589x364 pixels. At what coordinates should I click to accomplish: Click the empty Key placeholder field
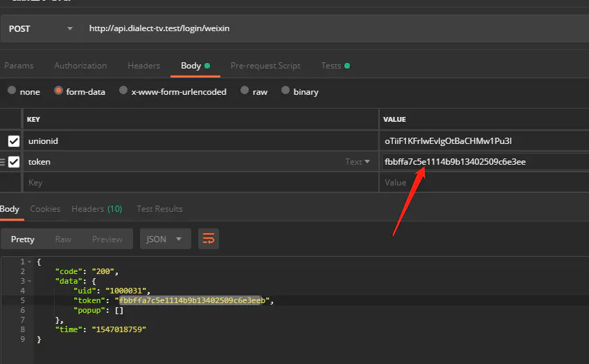[x=201, y=183]
